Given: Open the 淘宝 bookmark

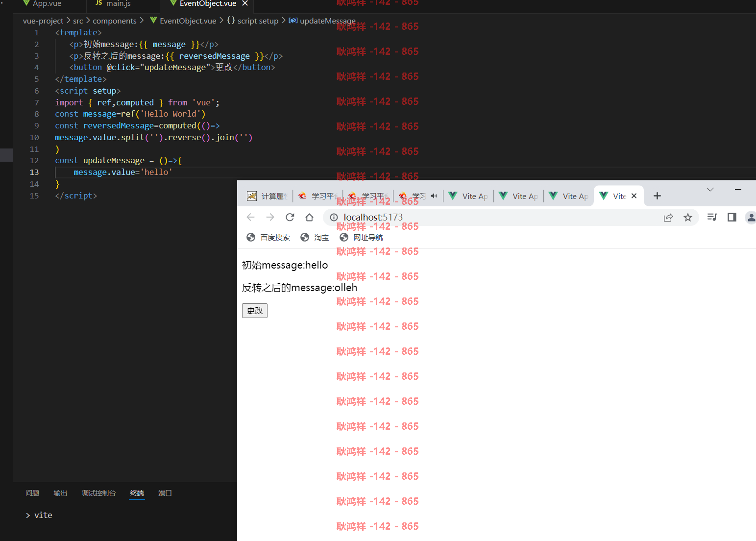Looking at the screenshot, I should click(x=315, y=237).
